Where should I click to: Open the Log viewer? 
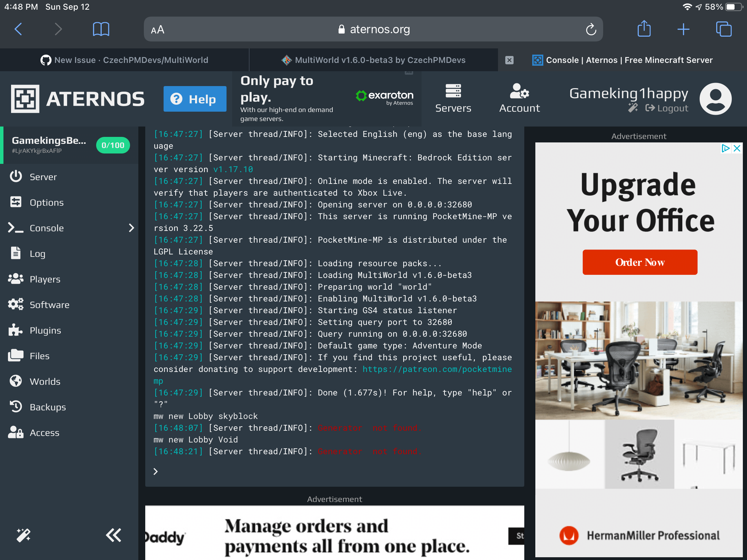[x=37, y=253]
